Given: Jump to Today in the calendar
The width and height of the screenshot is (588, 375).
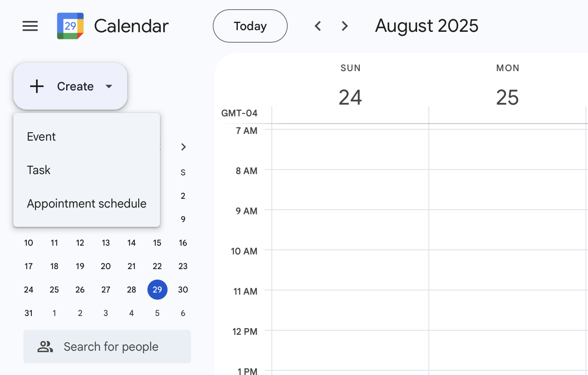Looking at the screenshot, I should pyautogui.click(x=250, y=26).
